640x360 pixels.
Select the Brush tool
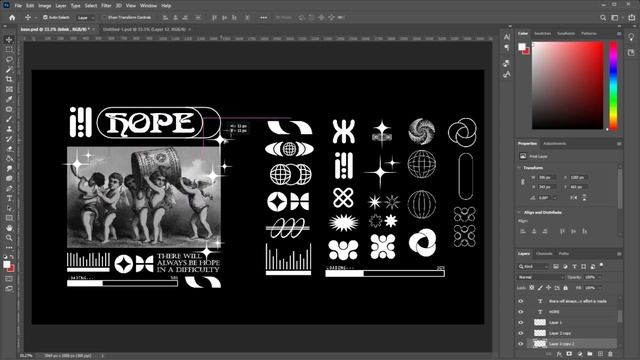[x=9, y=119]
